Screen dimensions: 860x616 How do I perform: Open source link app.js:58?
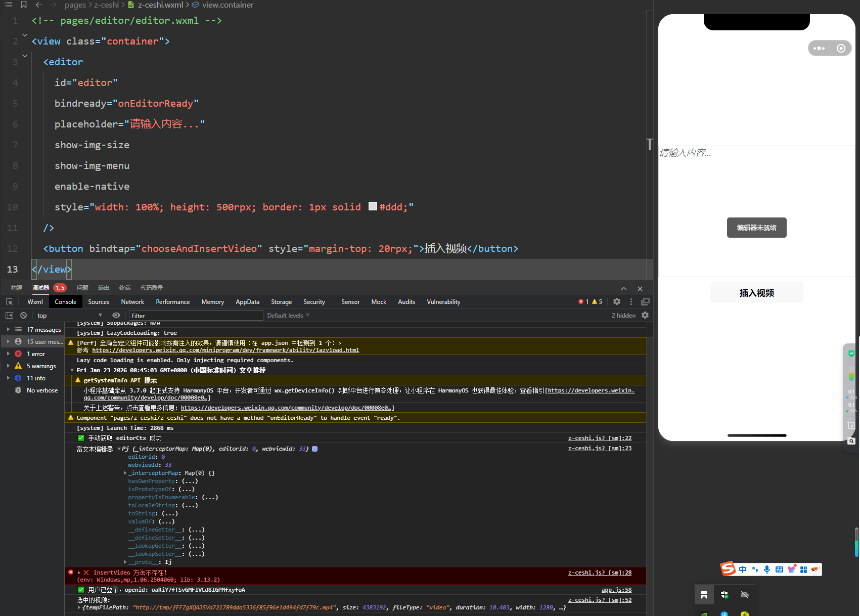(616, 590)
